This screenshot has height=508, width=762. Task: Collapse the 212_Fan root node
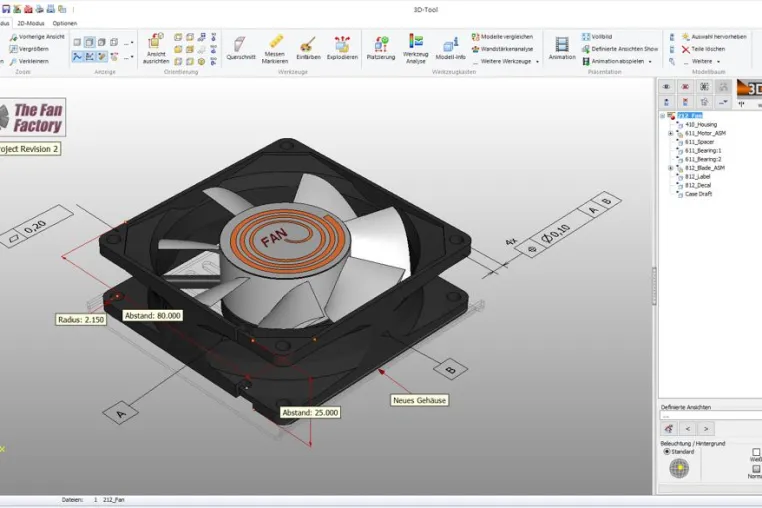[662, 116]
